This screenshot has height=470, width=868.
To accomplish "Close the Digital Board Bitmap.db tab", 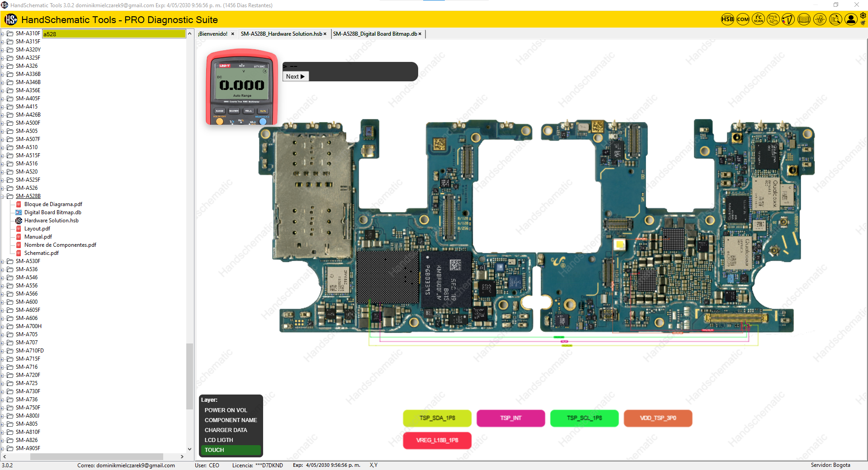I will (420, 34).
